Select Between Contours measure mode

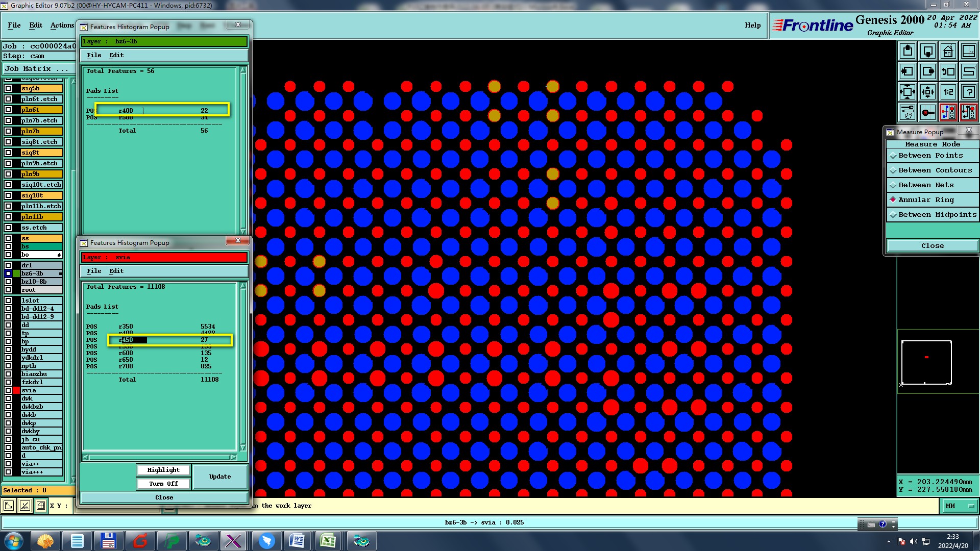coord(933,170)
